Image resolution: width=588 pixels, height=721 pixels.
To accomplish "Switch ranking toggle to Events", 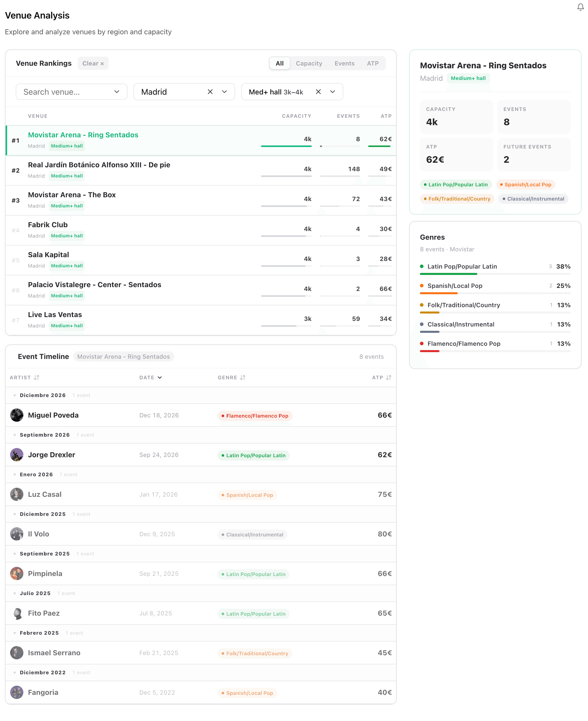I will tap(344, 63).
